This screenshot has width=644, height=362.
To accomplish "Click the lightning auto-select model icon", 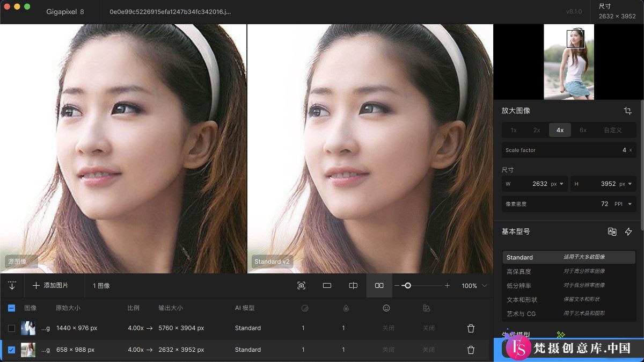I will [x=628, y=231].
